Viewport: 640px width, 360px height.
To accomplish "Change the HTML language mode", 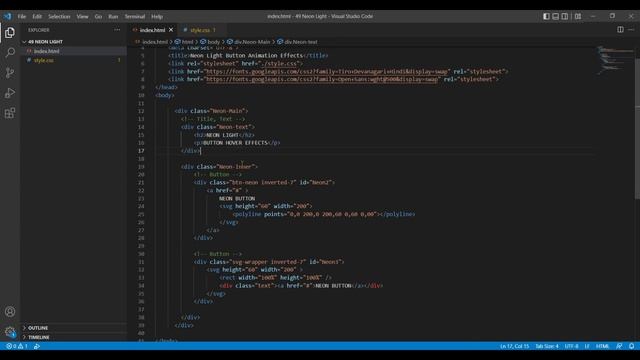I will pyautogui.click(x=602, y=346).
